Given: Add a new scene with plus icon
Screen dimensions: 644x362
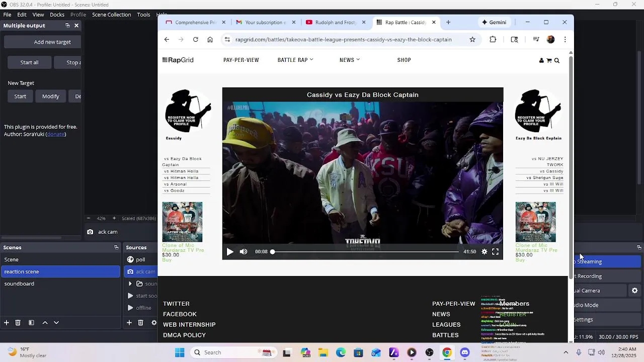Looking at the screenshot, I should (7, 323).
